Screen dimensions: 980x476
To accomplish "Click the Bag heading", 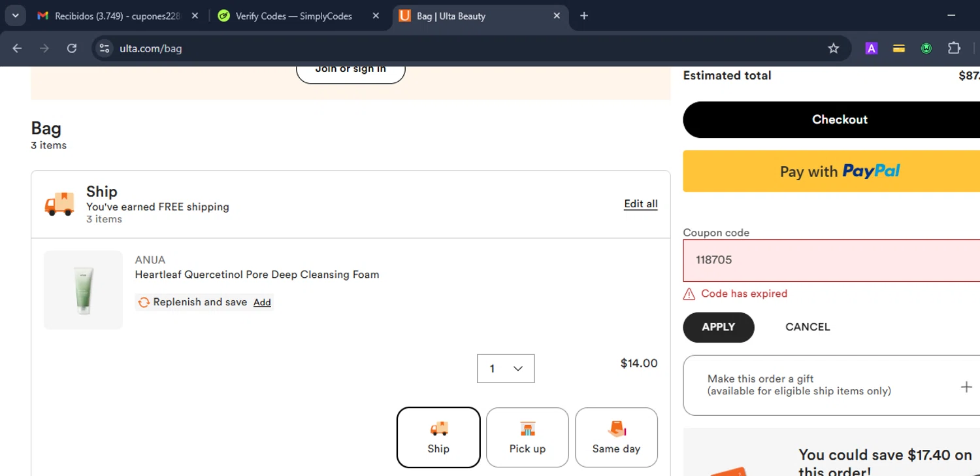I will (46, 128).
